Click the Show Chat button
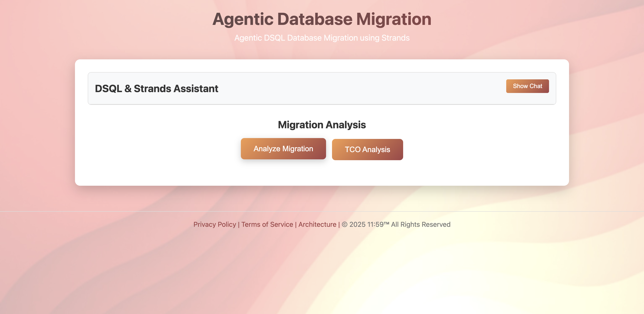The height and width of the screenshot is (314, 644). coord(527,86)
